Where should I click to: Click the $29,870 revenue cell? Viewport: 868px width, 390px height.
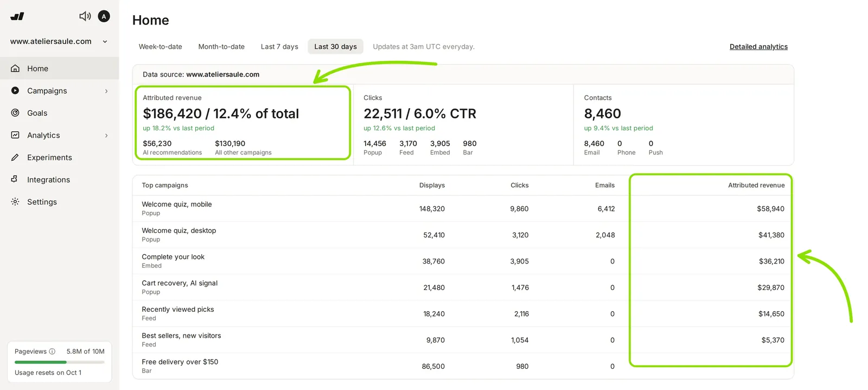pyautogui.click(x=771, y=287)
